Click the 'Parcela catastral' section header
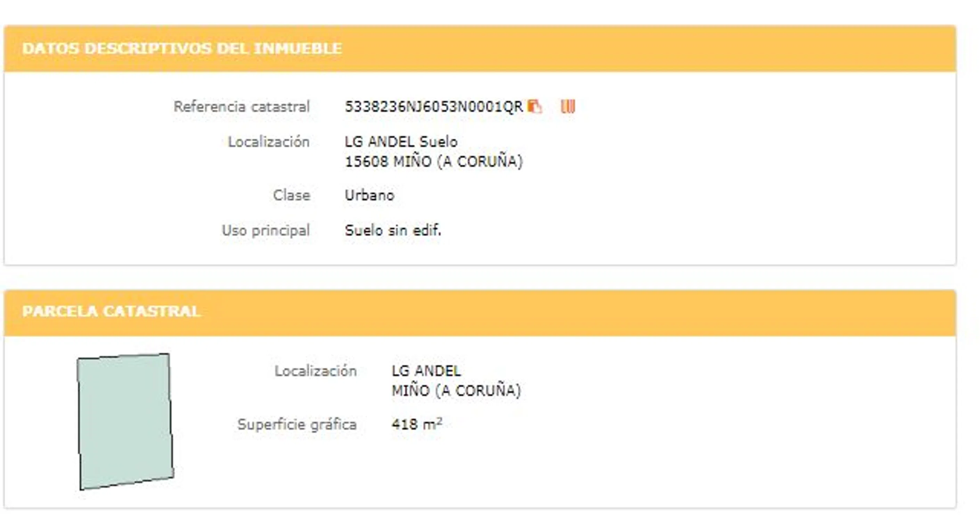Viewport: 980px width, 521px height. pyautogui.click(x=111, y=312)
